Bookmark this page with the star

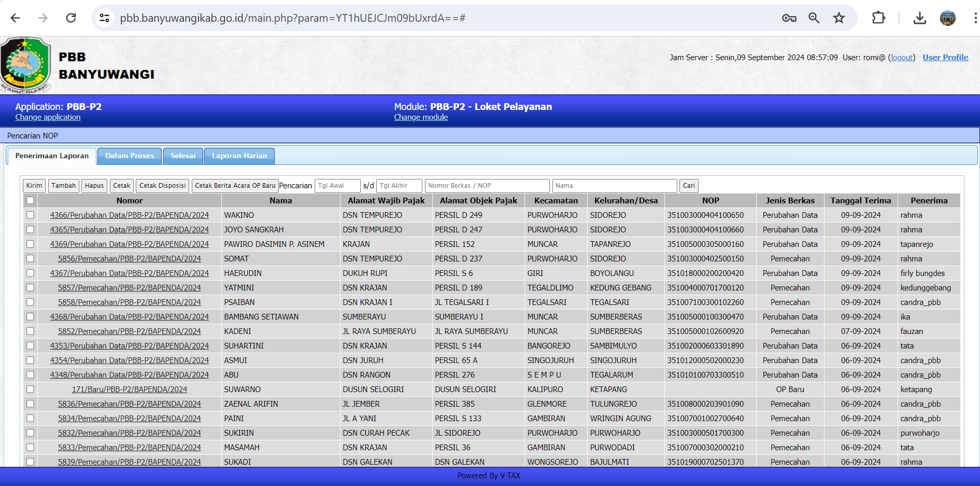839,18
